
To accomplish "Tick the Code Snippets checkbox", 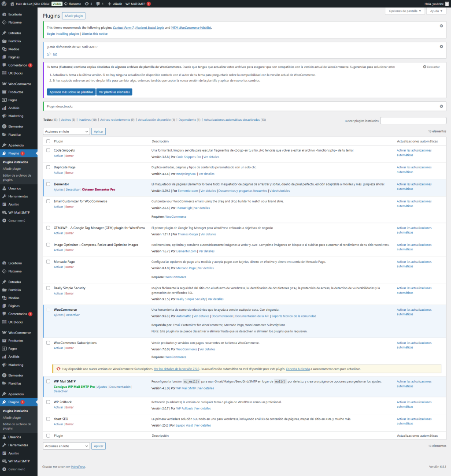I will tap(48, 150).
